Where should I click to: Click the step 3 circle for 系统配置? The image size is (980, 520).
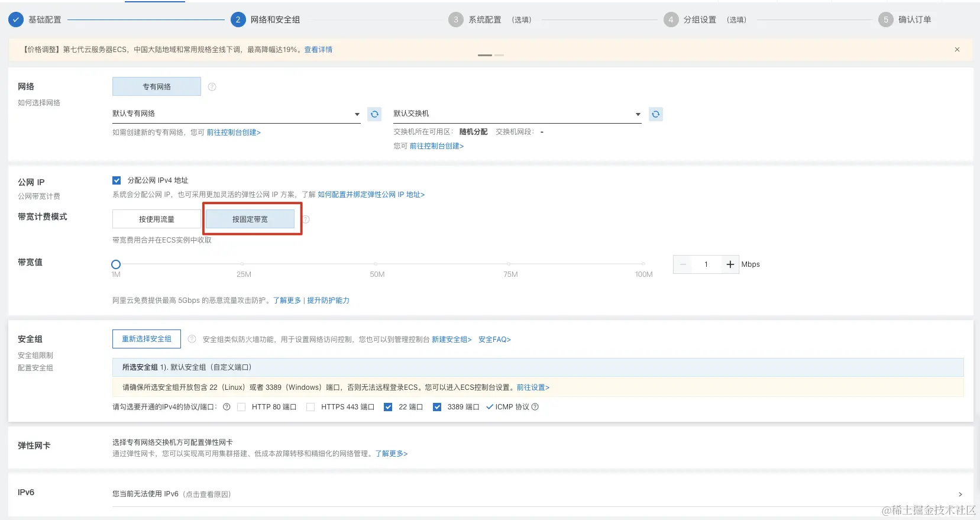pyautogui.click(x=455, y=20)
